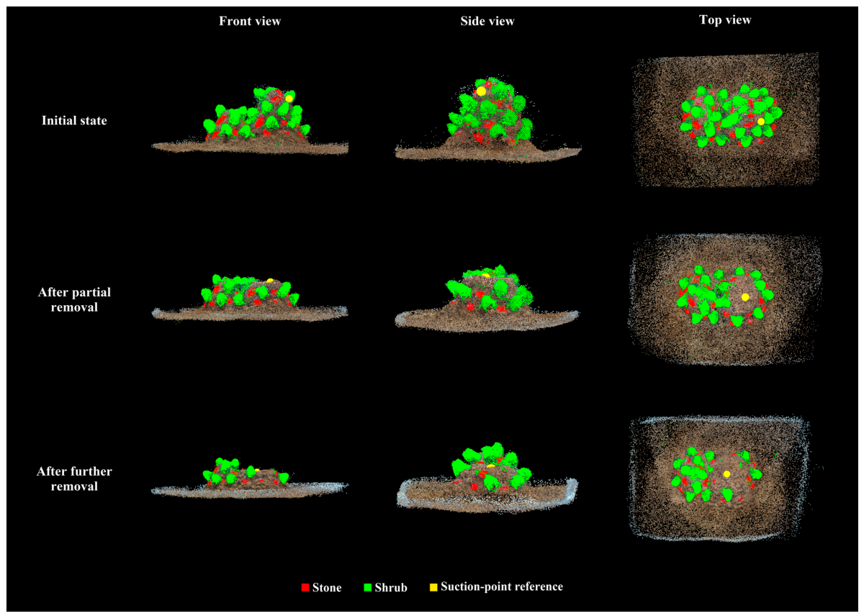Screen dimensions: 864x616
Task: Open the partial removal top view point cloud
Action: tap(726, 299)
